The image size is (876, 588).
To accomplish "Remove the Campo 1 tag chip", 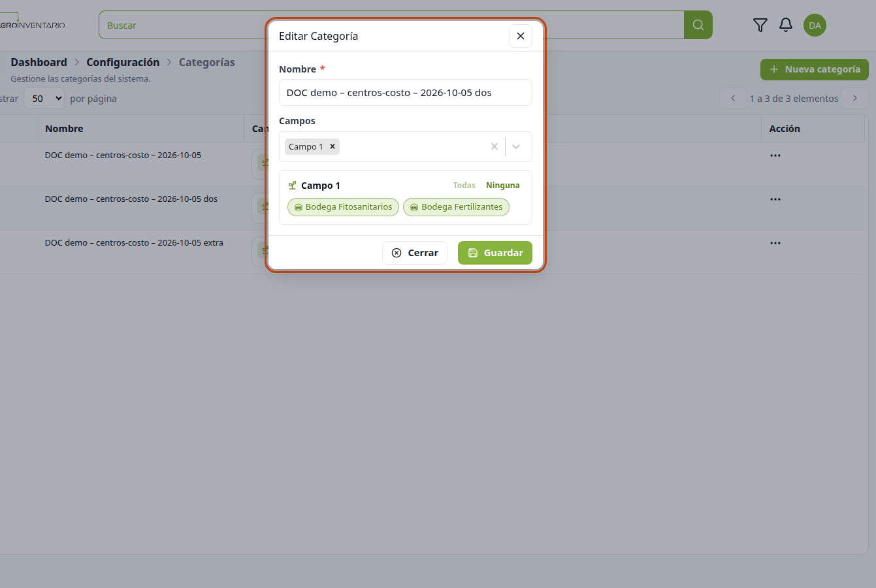I will (x=333, y=146).
